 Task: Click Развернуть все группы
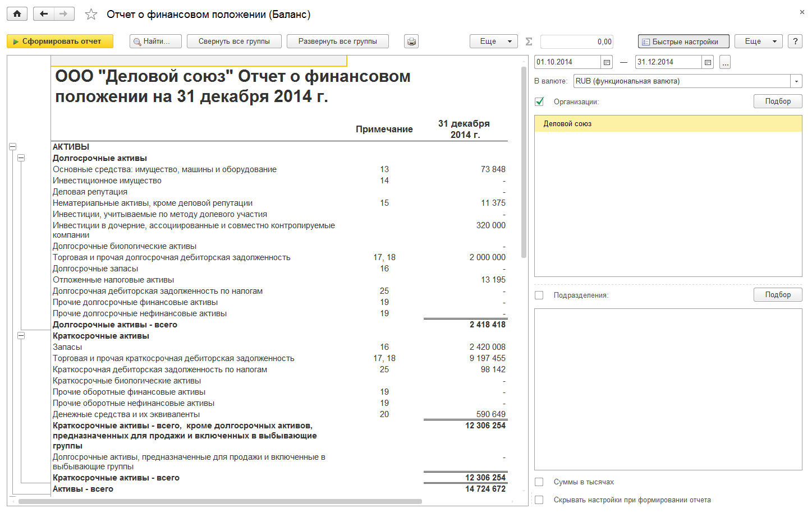(338, 41)
